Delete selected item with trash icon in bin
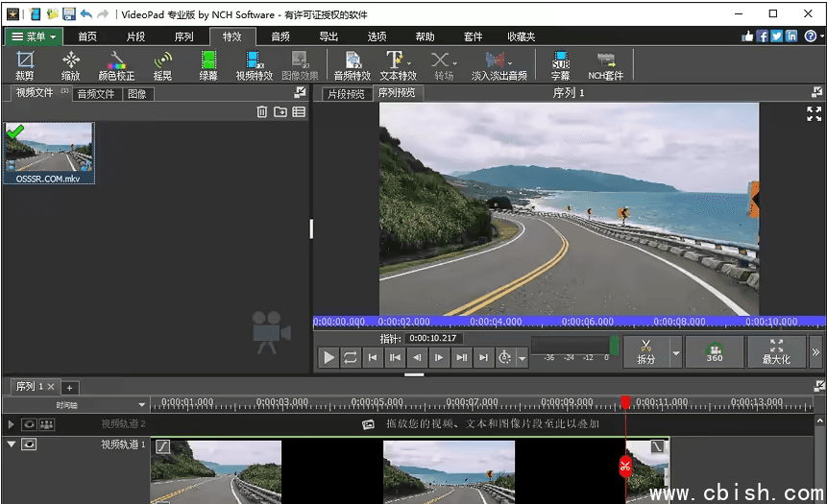Image resolution: width=827 pixels, height=504 pixels. click(x=261, y=112)
